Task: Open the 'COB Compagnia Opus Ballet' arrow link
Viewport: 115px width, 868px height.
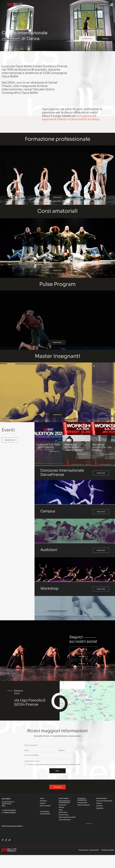Action: (x=12, y=826)
